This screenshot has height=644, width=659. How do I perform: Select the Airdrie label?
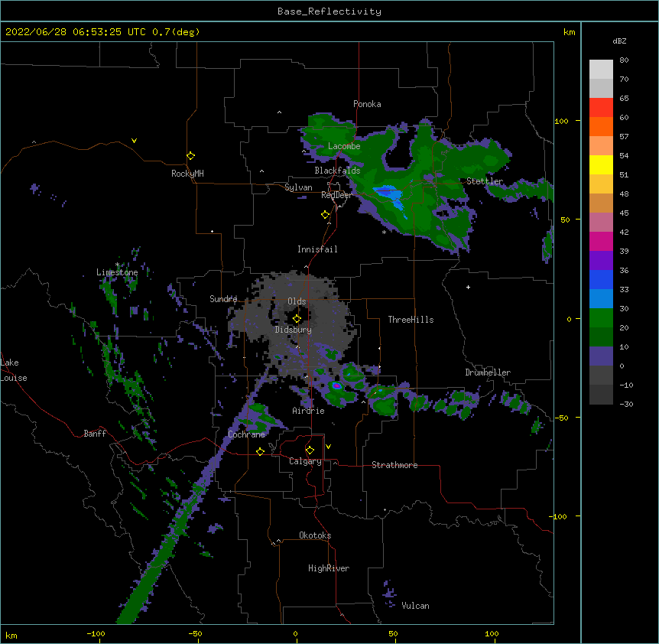(x=308, y=411)
